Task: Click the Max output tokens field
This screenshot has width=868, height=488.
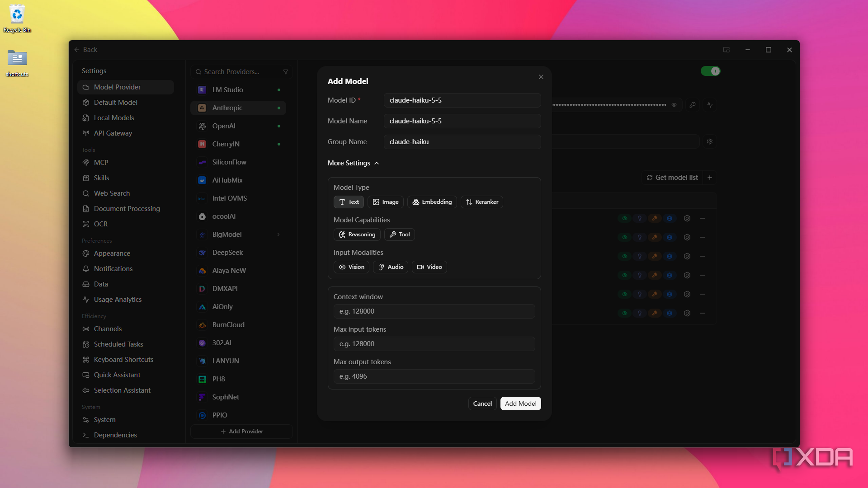Action: coord(434,376)
